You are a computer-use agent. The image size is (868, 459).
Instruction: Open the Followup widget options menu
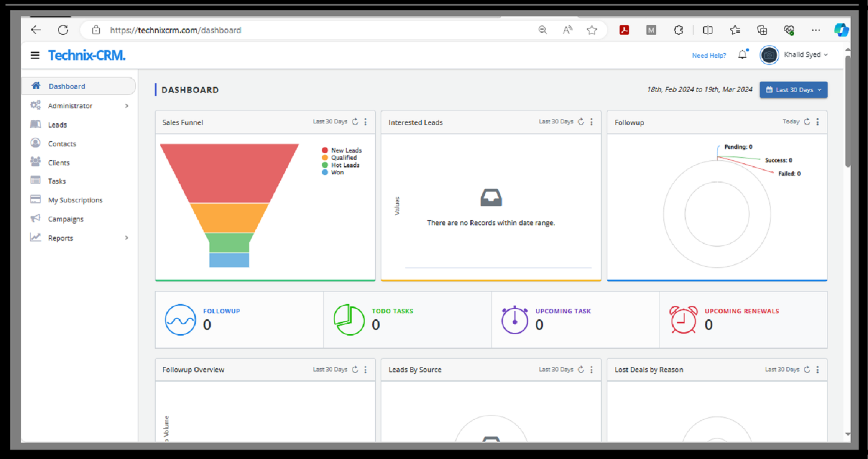[x=817, y=122]
